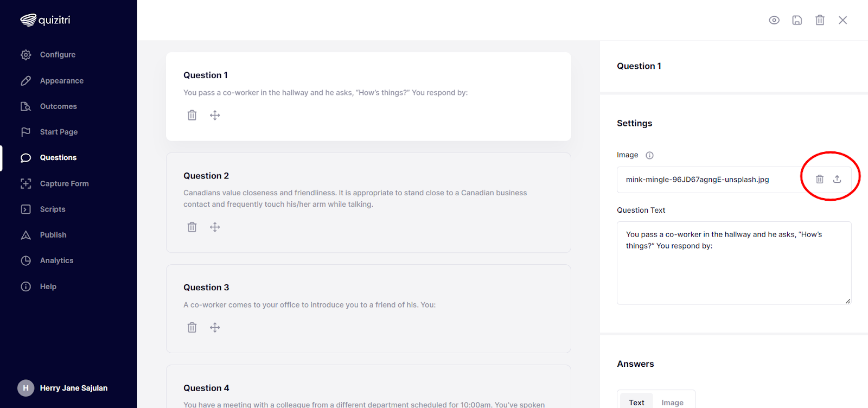Open Analytics page
Image resolution: width=868 pixels, height=408 pixels.
pyautogui.click(x=56, y=260)
